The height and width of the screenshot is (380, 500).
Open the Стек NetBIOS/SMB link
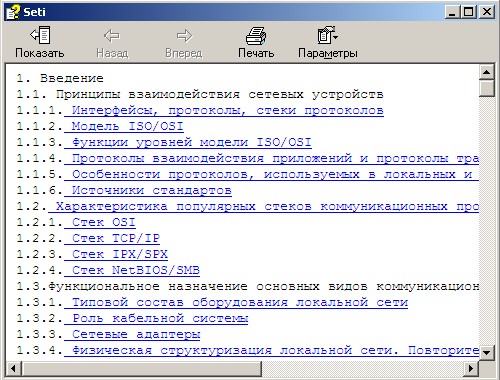pyautogui.click(x=132, y=270)
